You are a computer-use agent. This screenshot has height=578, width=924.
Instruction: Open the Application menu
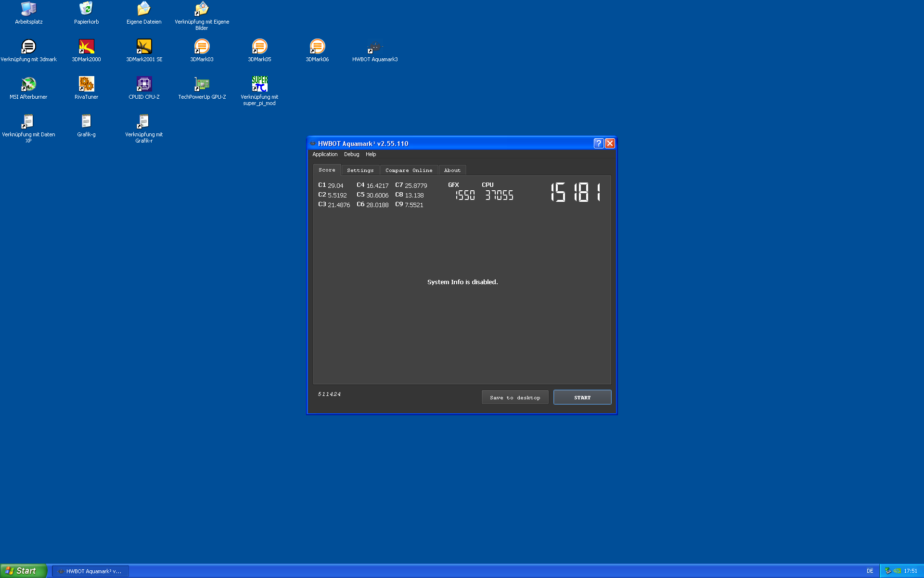tap(325, 154)
